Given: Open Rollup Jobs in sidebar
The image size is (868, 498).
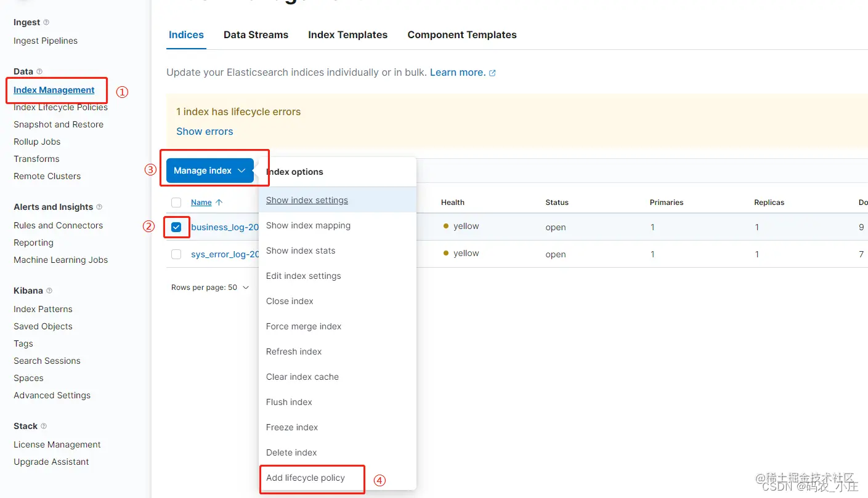Looking at the screenshot, I should pyautogui.click(x=37, y=142).
